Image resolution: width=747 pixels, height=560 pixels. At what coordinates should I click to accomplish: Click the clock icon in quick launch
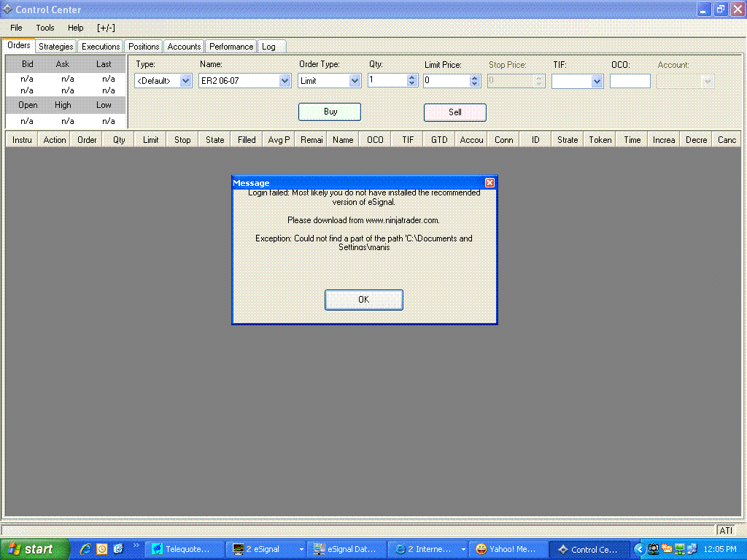(102, 549)
